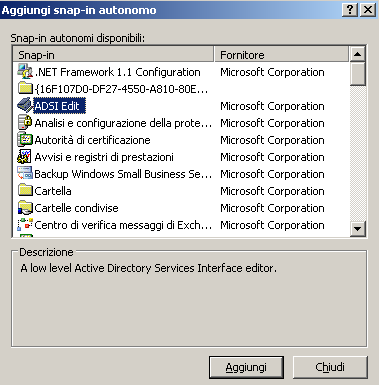Click the scroll up arrow of the list
The width and height of the screenshot is (379, 385).
click(x=358, y=54)
